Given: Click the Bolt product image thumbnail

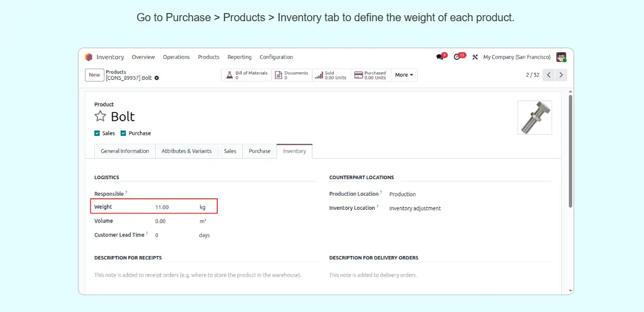Looking at the screenshot, I should 535,117.
